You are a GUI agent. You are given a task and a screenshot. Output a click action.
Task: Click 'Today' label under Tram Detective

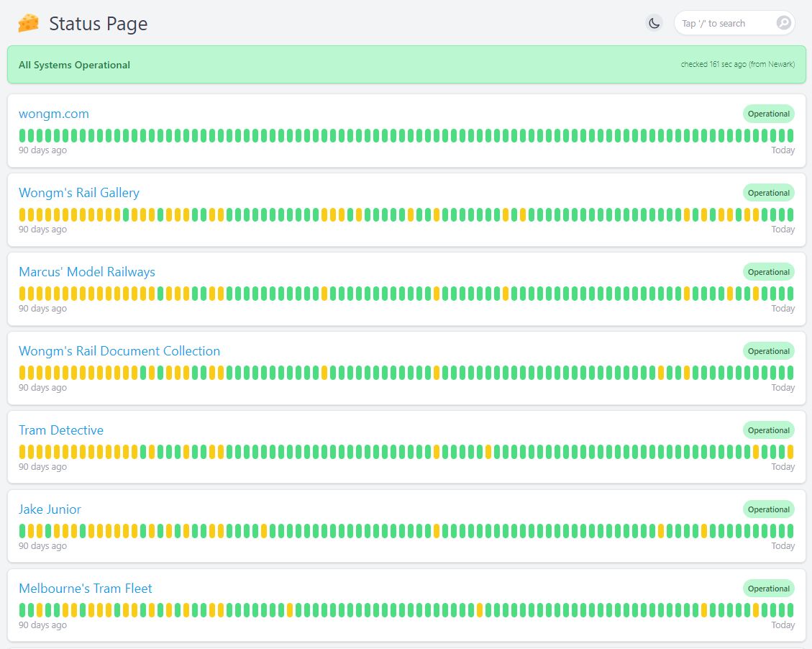coord(783,467)
